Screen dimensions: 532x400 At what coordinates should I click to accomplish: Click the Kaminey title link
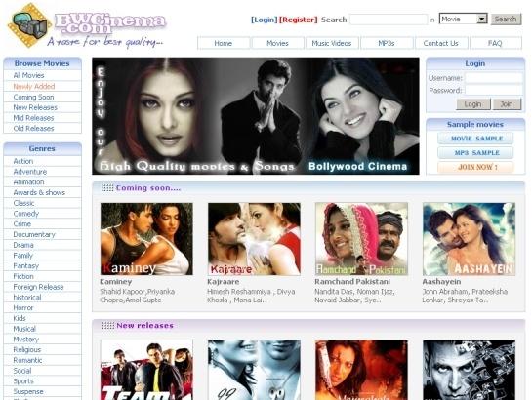(116, 281)
